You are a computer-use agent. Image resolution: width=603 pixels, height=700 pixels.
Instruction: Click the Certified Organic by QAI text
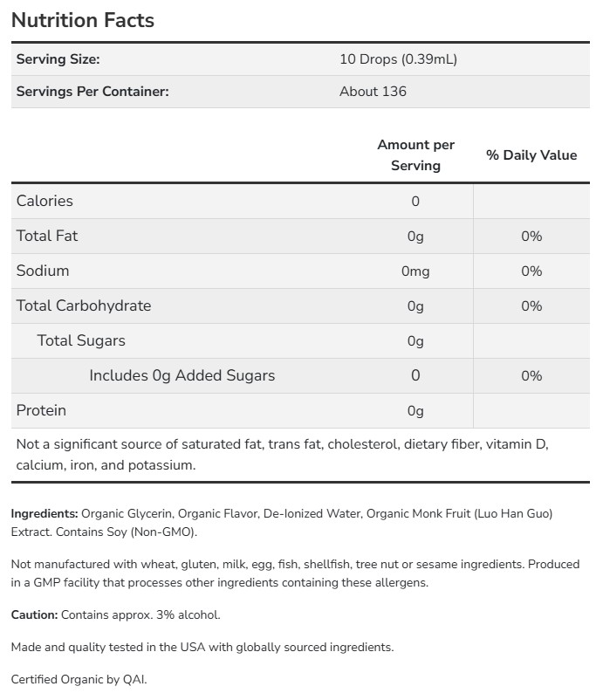[80, 679]
